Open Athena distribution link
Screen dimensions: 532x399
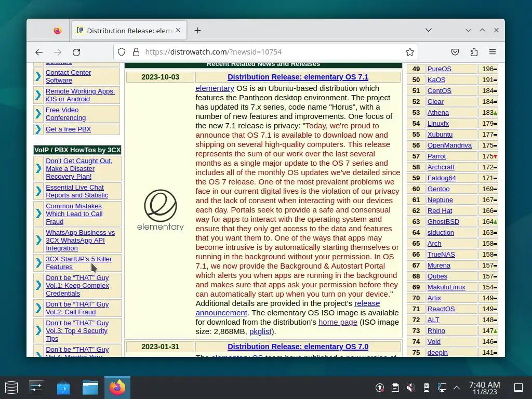(x=438, y=113)
